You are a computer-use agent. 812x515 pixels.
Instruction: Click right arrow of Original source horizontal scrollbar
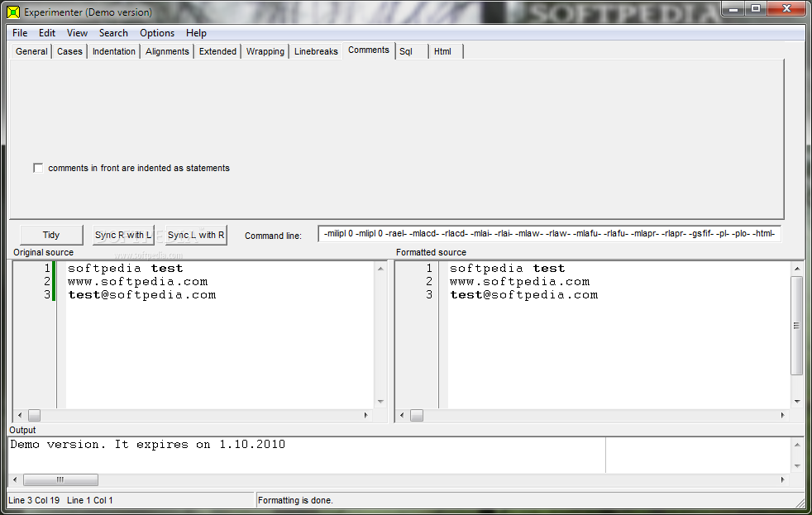point(366,415)
